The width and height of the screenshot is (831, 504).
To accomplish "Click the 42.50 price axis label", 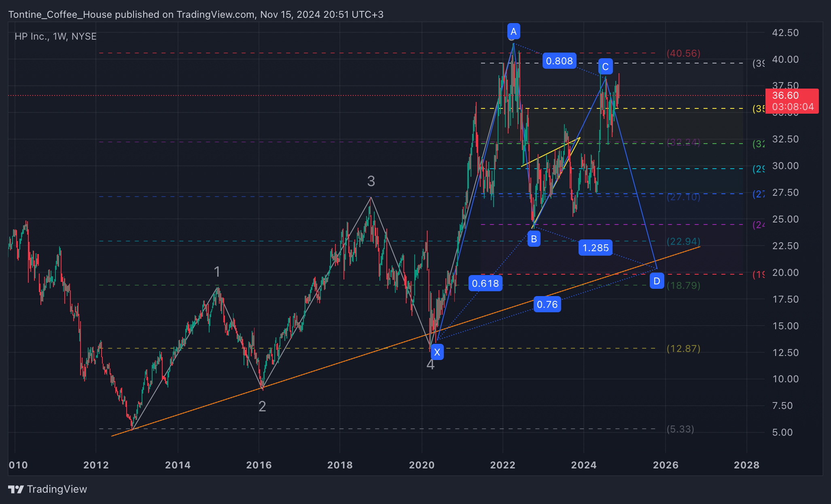I will pyautogui.click(x=785, y=33).
